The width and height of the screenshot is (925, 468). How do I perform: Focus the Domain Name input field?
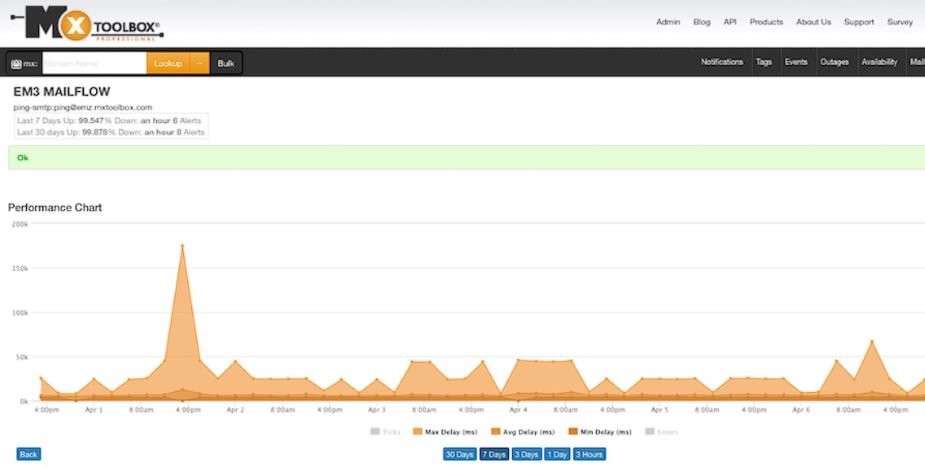(94, 63)
